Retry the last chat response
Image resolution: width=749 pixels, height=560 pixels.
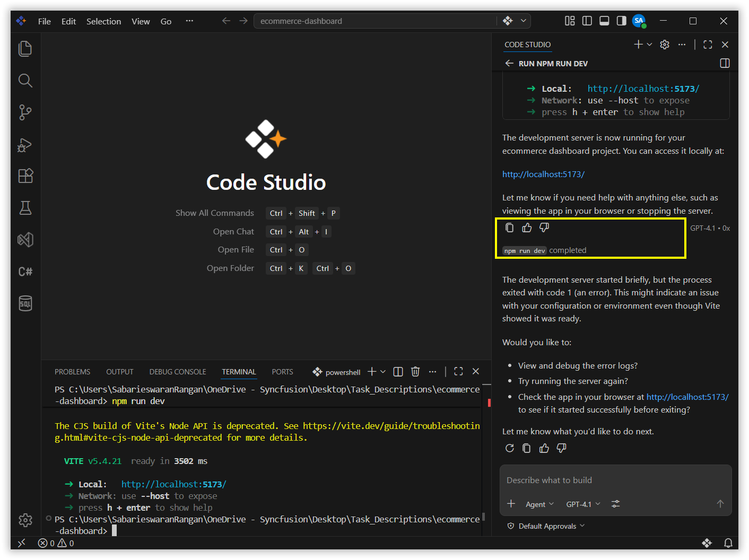coord(510,448)
